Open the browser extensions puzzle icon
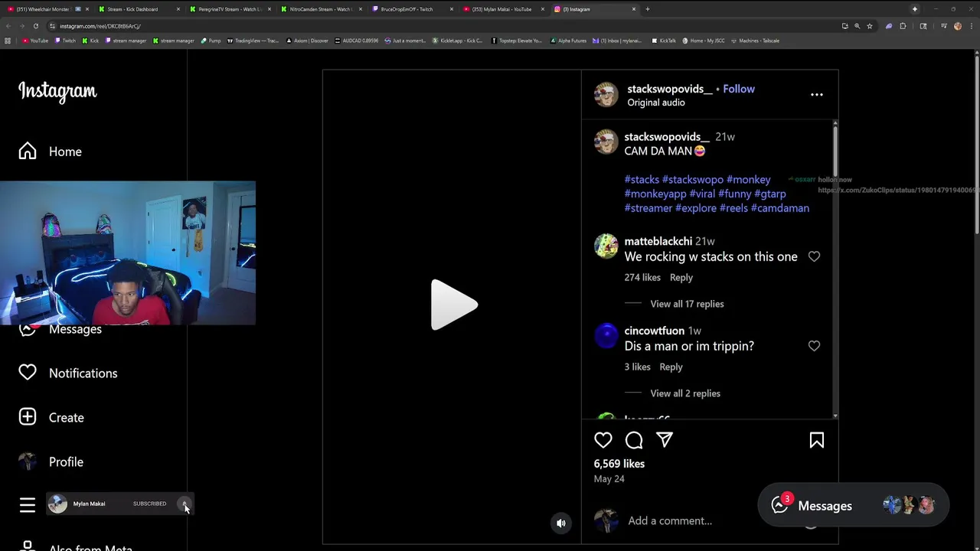Screen dimensions: 980x551 click(x=903, y=26)
